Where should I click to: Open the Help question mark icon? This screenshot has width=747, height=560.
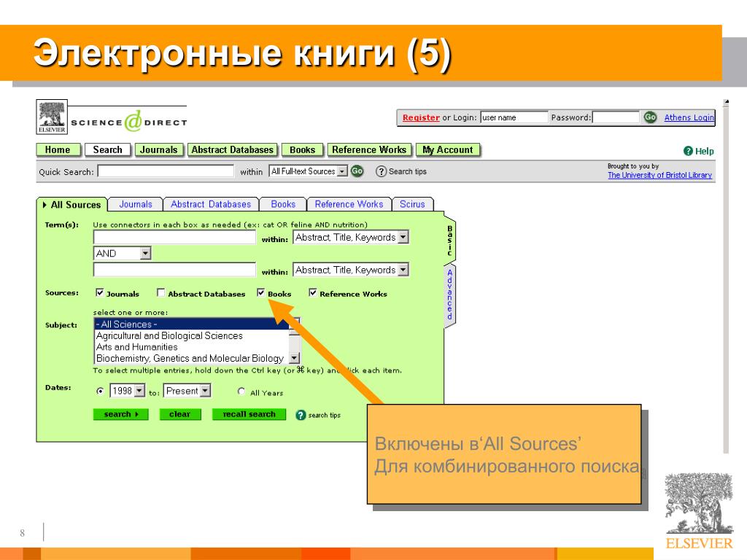click(x=688, y=151)
